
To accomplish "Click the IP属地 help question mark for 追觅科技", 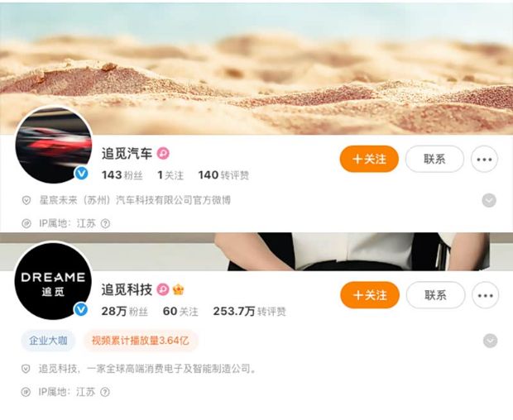I will [105, 392].
